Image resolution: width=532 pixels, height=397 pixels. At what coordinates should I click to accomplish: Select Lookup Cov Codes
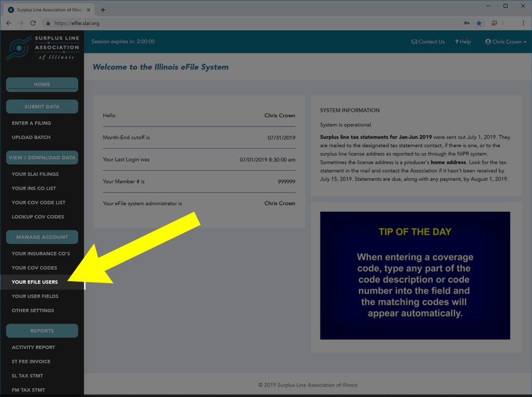(37, 216)
